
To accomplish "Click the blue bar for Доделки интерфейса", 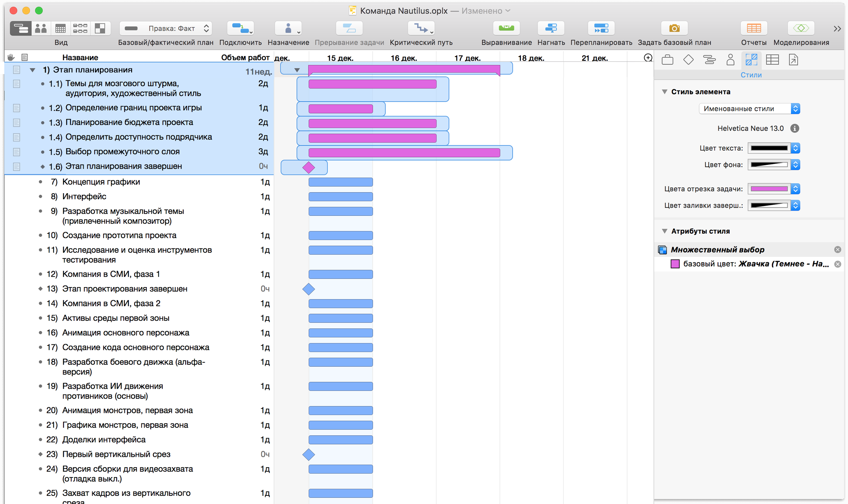I will coord(341,440).
